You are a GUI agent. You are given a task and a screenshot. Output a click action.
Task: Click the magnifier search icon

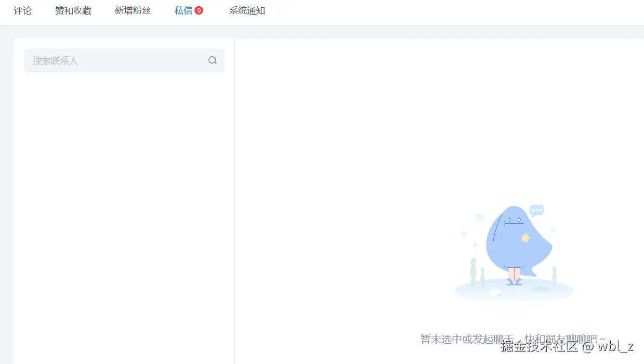[213, 60]
